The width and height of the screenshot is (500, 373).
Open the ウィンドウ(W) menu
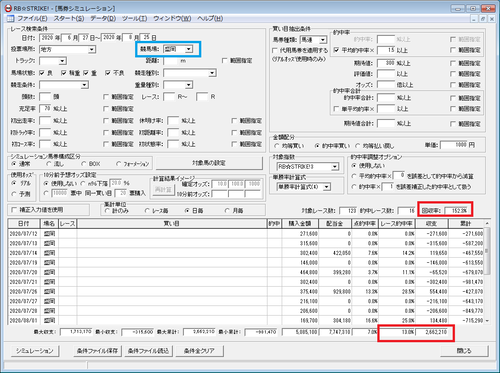[172, 19]
